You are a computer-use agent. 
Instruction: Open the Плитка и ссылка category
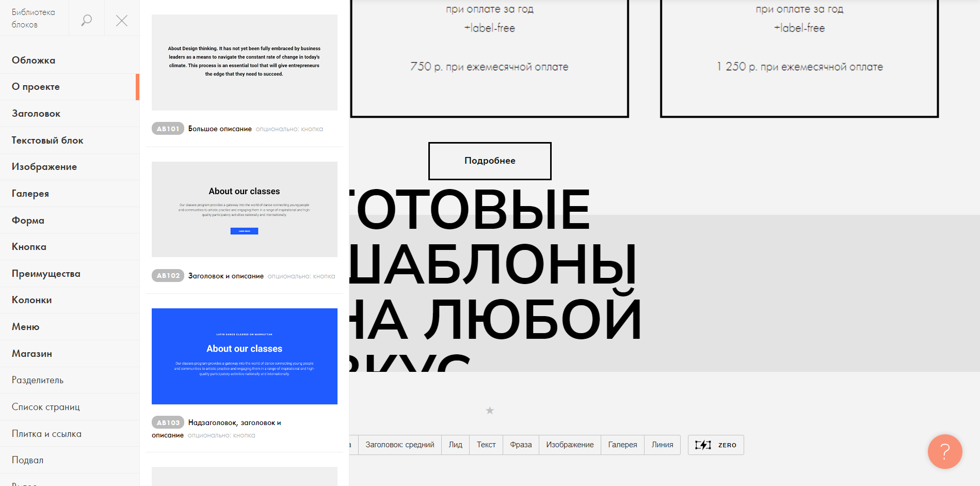click(x=70, y=433)
